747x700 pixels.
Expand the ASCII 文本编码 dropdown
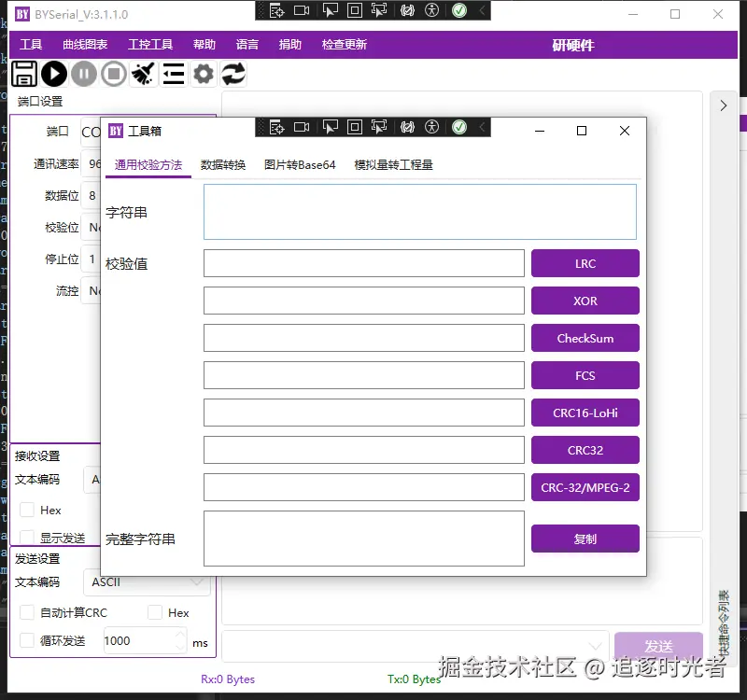pos(148,581)
